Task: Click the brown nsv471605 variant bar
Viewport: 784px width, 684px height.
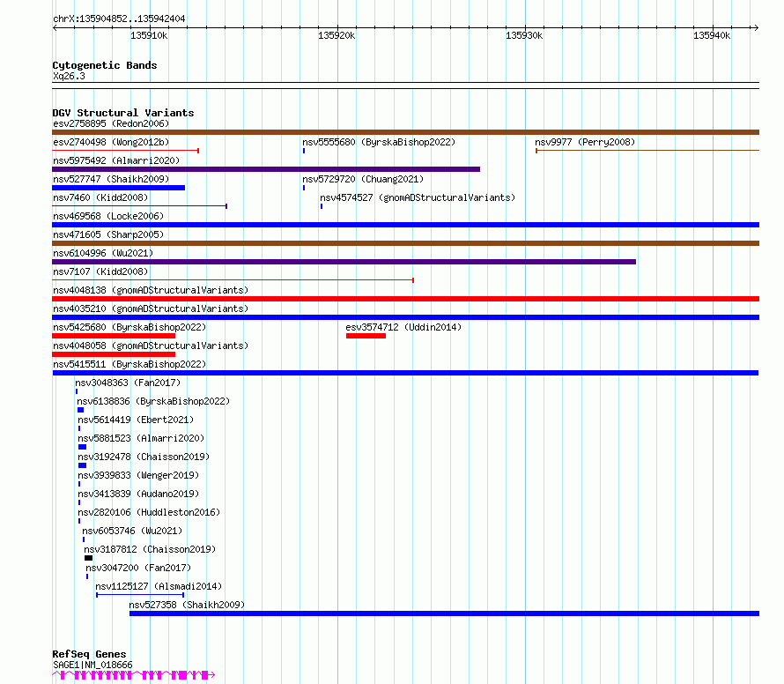Action: coord(405,243)
